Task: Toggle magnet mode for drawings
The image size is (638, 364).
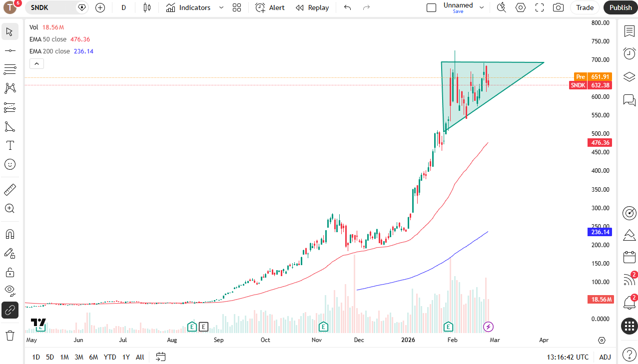Action: [9, 234]
